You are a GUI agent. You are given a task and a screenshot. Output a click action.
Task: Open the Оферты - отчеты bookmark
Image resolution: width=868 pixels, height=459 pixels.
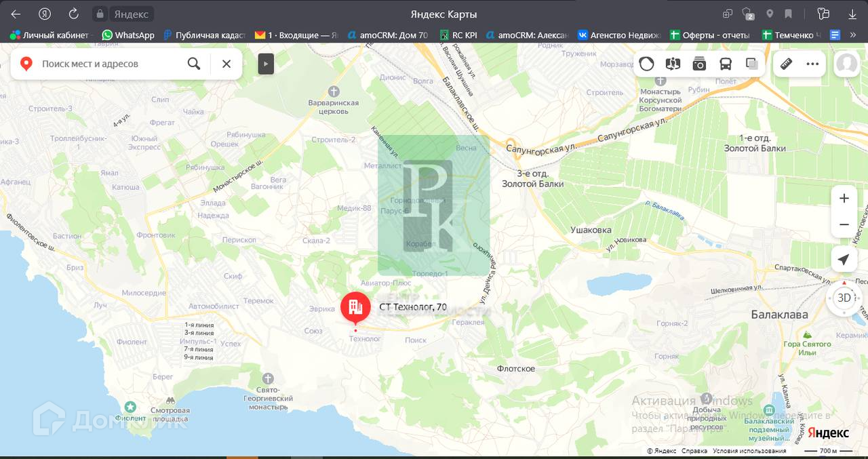709,35
